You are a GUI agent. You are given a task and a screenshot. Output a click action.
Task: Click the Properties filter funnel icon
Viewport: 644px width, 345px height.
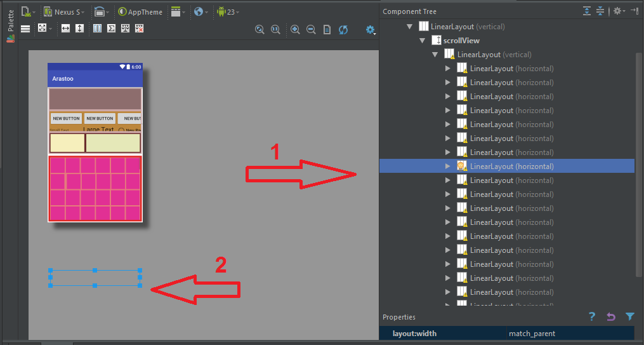point(629,316)
